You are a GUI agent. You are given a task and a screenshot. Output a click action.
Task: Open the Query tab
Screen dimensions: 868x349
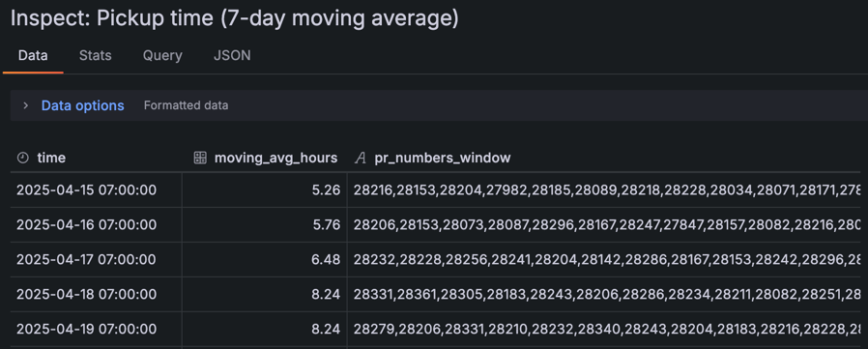click(x=162, y=55)
